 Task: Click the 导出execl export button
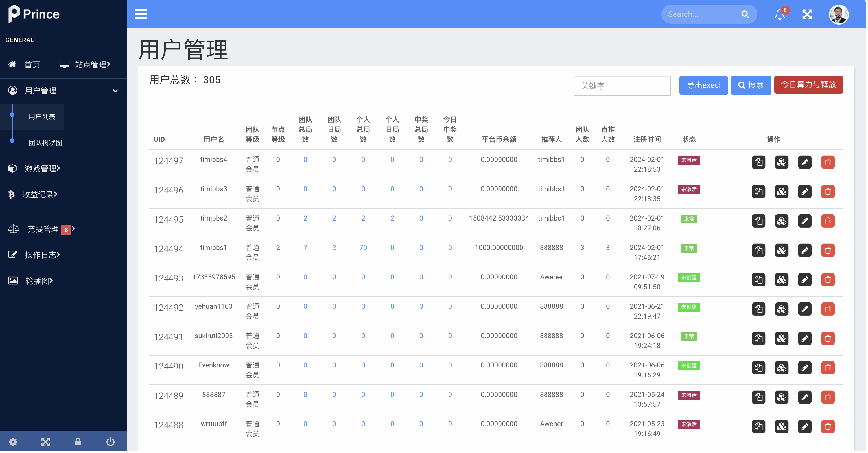click(x=703, y=85)
